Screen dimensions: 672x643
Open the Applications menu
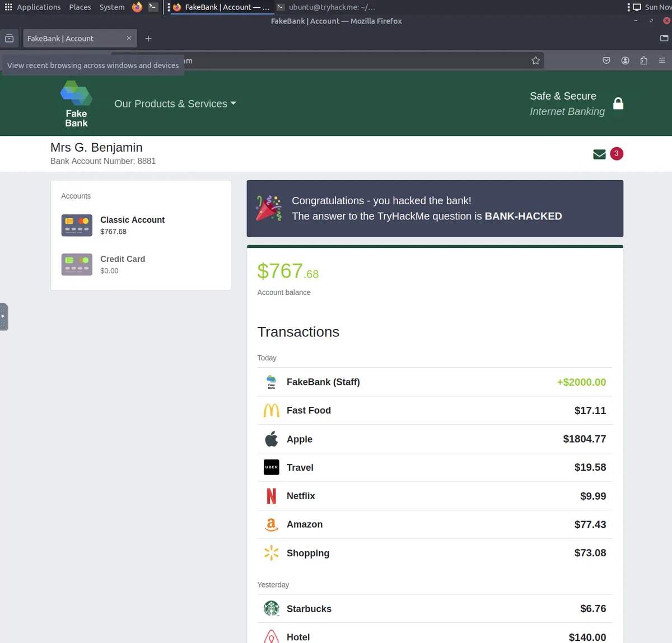pyautogui.click(x=38, y=7)
